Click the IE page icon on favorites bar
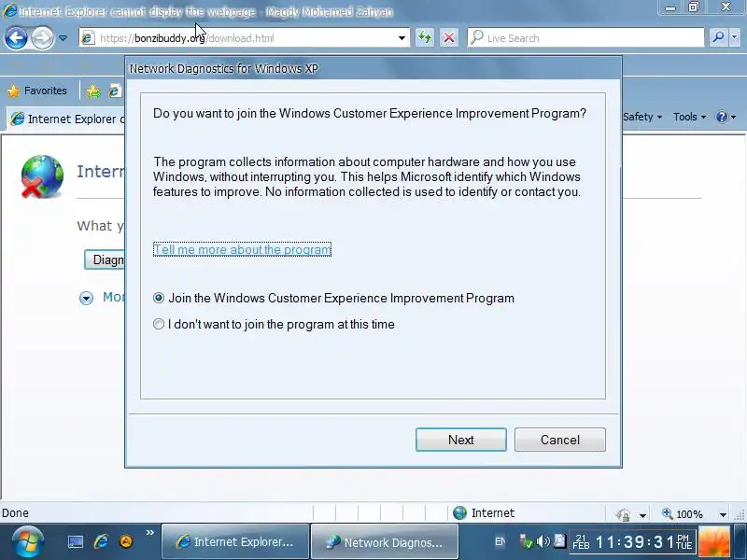 115,91
